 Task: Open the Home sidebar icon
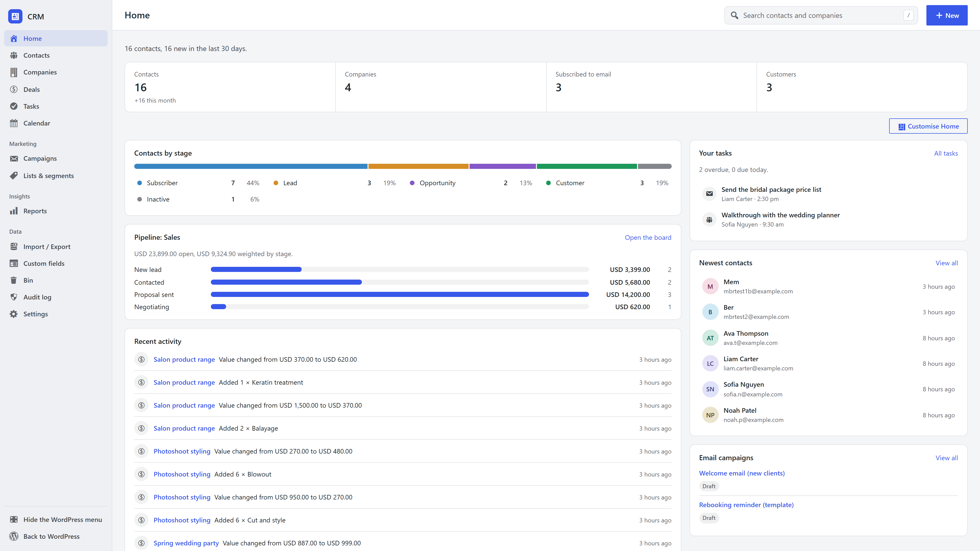pos(14,39)
